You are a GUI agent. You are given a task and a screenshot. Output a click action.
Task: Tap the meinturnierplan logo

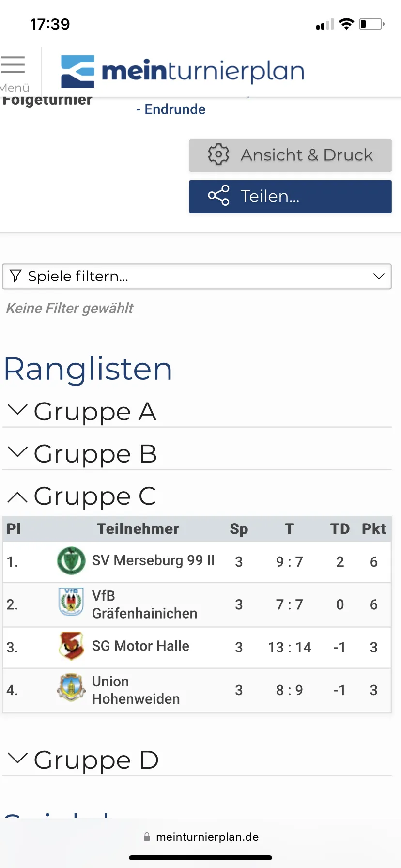coord(183,71)
